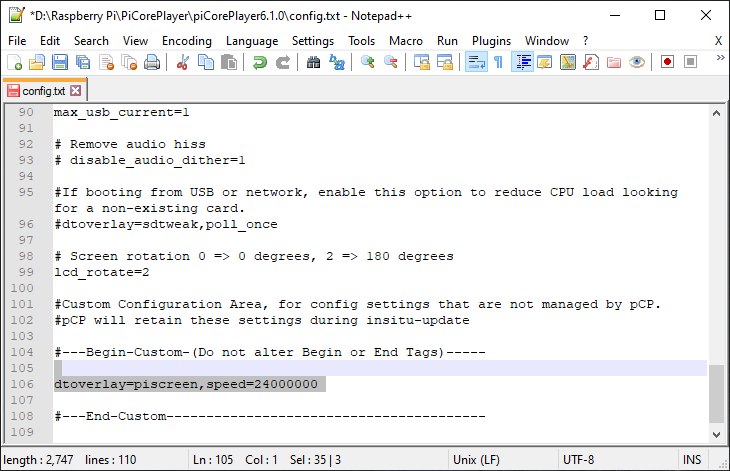Open the View menu

coord(135,41)
